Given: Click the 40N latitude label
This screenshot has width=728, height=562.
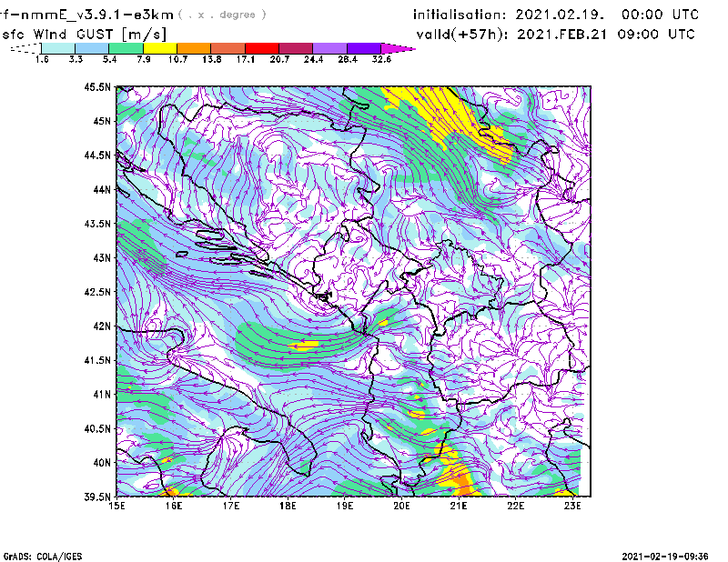Looking at the screenshot, I should click(x=102, y=463).
